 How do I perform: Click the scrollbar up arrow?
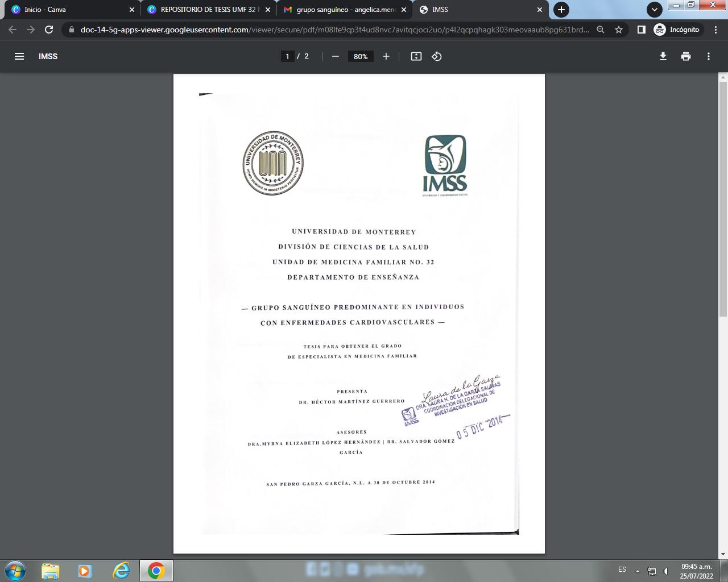(x=723, y=77)
